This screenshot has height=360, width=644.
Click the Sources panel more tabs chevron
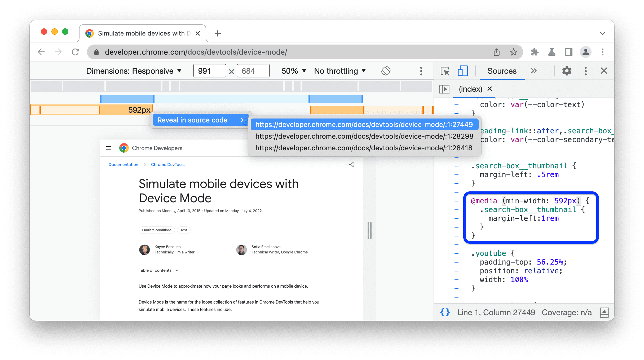534,71
